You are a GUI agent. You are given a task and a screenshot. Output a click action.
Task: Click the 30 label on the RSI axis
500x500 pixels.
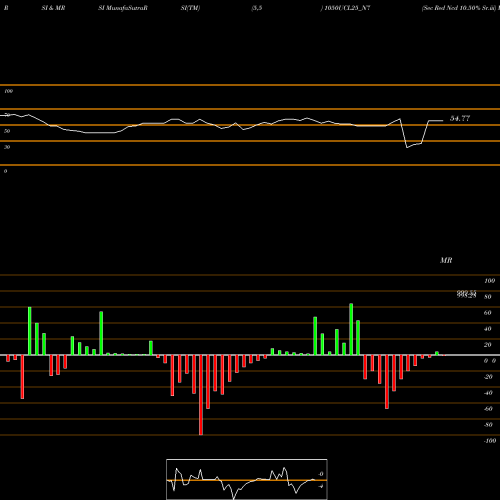pyautogui.click(x=7, y=147)
